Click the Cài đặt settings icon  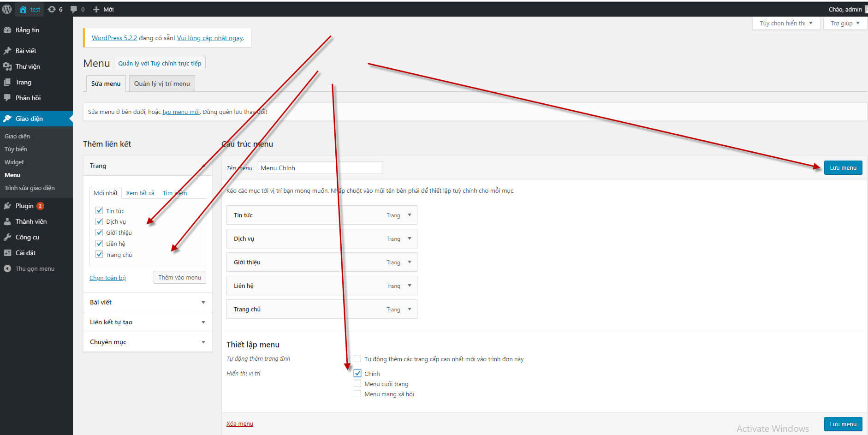tap(7, 253)
